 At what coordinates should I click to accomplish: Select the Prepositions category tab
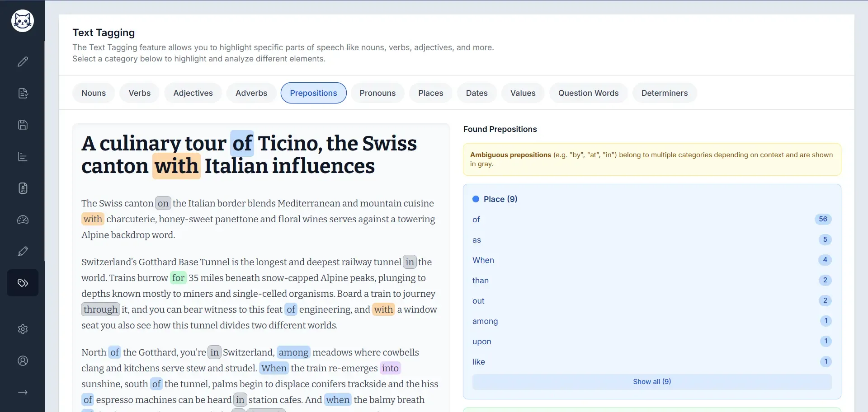coord(313,93)
